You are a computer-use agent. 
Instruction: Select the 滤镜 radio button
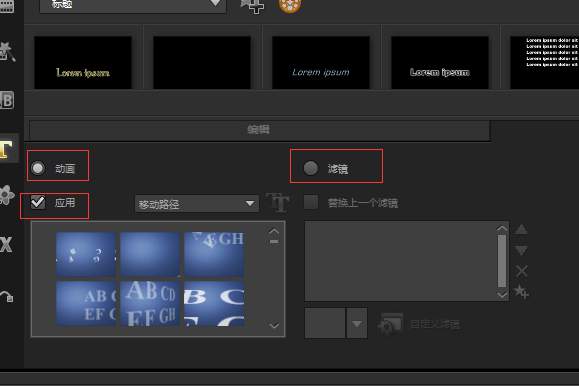[311, 168]
